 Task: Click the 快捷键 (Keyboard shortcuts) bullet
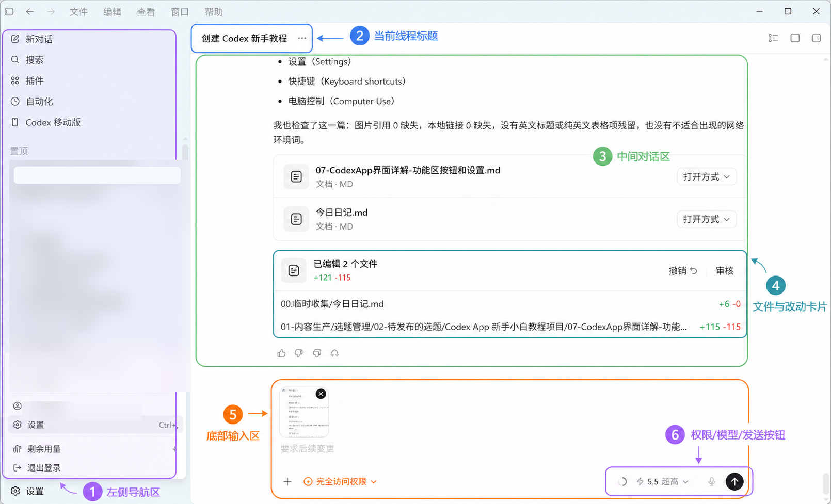pyautogui.click(x=347, y=82)
